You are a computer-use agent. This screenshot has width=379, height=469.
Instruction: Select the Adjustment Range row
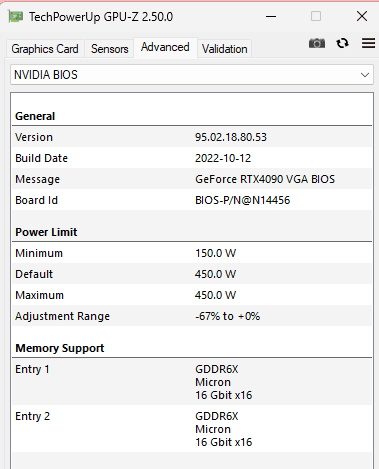pyautogui.click(x=192, y=316)
